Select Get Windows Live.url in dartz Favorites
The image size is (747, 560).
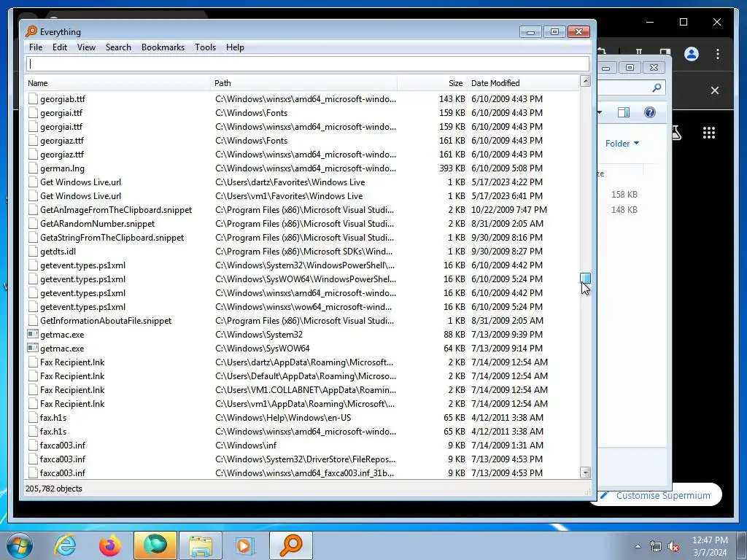pyautogui.click(x=80, y=182)
